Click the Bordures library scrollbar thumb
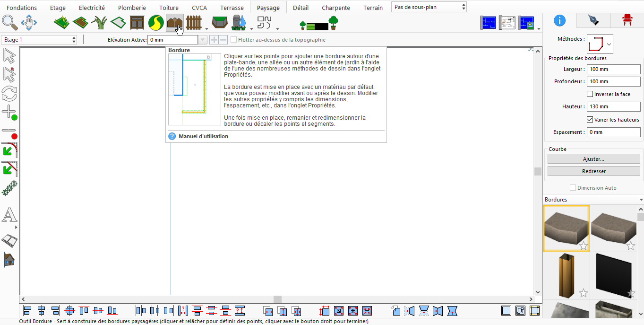644x325 pixels. point(641,217)
